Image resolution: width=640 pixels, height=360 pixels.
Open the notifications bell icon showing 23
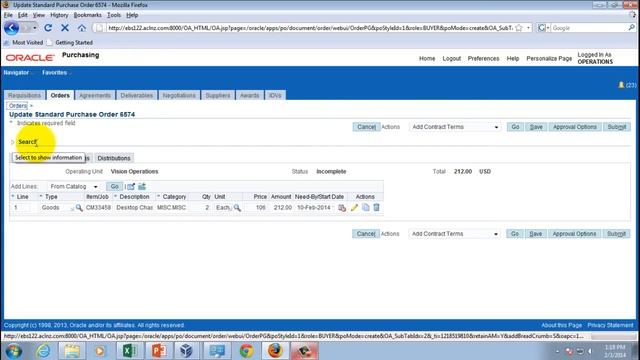point(621,84)
